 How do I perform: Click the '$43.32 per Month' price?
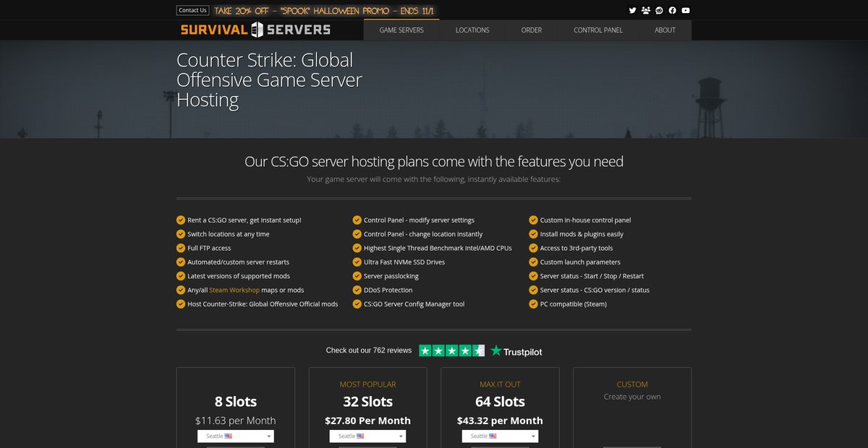[x=500, y=421]
